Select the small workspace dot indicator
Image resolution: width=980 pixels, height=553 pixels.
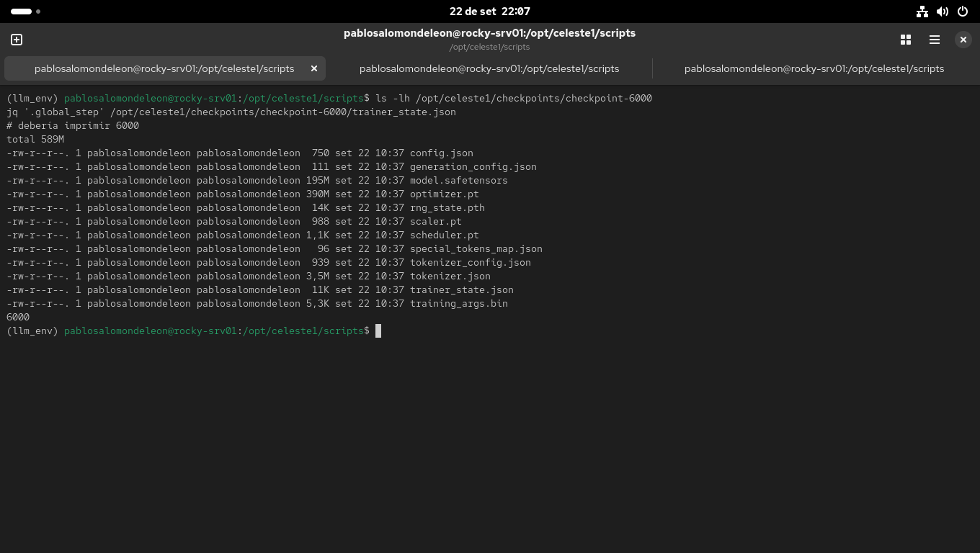(38, 12)
